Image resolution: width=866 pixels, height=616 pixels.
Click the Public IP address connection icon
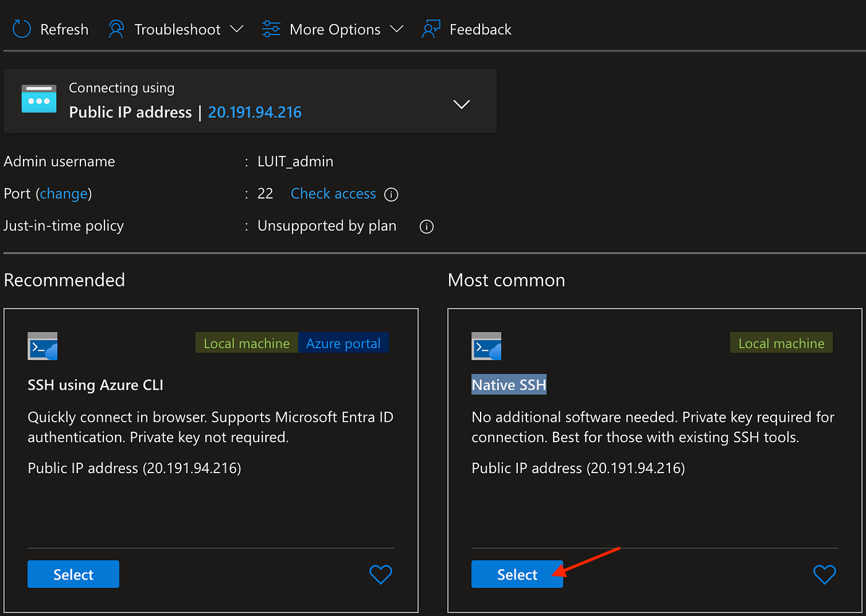(39, 99)
